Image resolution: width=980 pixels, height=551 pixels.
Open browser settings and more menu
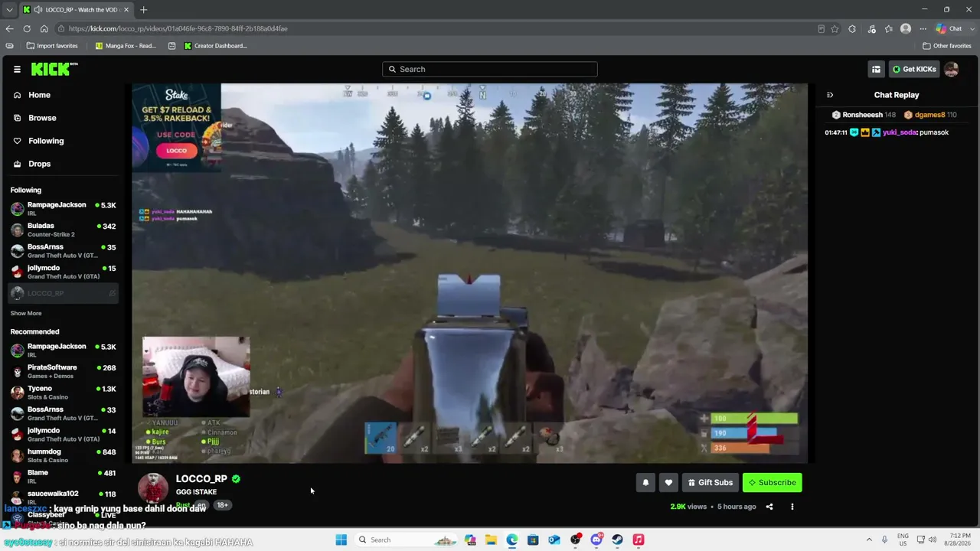tap(923, 28)
